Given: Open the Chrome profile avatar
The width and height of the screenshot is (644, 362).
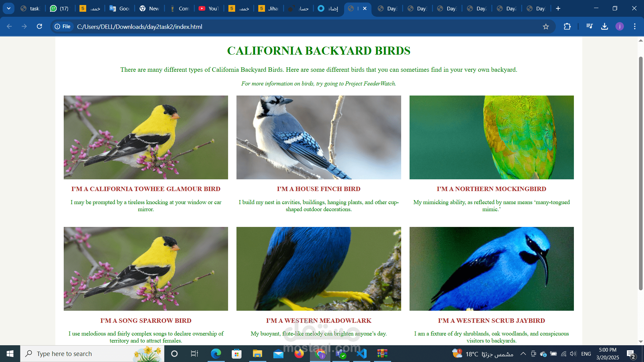Looking at the screenshot, I should 620,26.
